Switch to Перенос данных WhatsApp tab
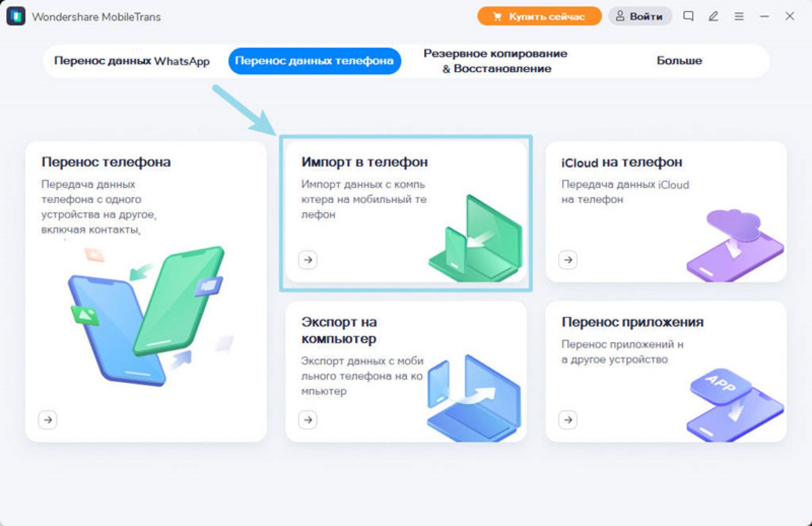Viewport: 812px width, 526px height. click(132, 61)
